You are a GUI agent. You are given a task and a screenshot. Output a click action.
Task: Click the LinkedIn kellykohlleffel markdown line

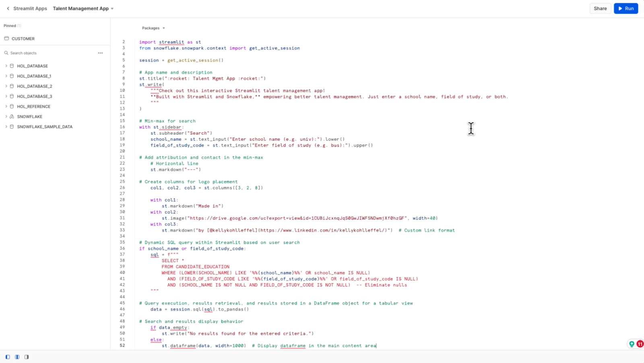(308, 230)
